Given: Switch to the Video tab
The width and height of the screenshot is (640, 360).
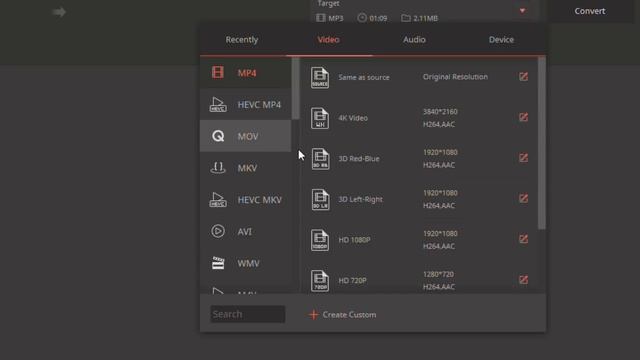Looking at the screenshot, I should [x=329, y=40].
